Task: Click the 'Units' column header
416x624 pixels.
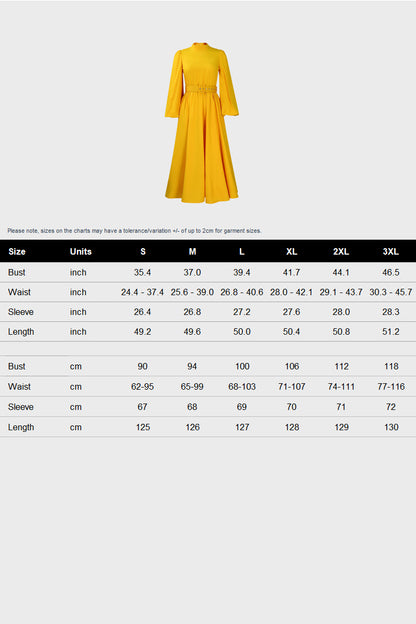Action: [x=81, y=252]
